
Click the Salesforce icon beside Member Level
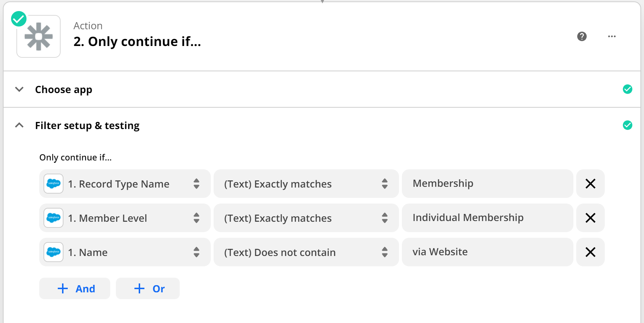click(x=53, y=218)
